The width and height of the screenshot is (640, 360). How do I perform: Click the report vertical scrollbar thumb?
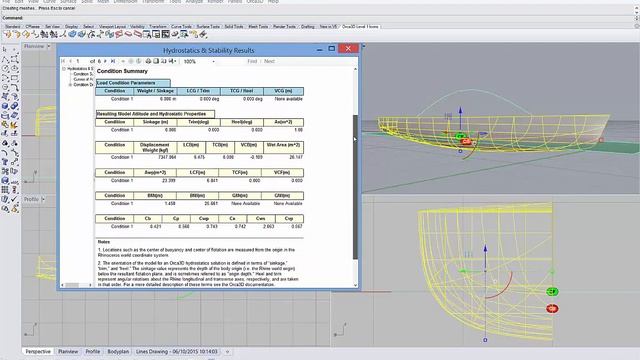click(x=355, y=187)
